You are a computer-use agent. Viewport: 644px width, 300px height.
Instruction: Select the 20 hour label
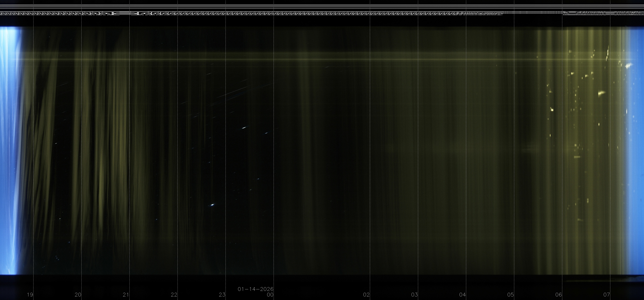[78, 295]
